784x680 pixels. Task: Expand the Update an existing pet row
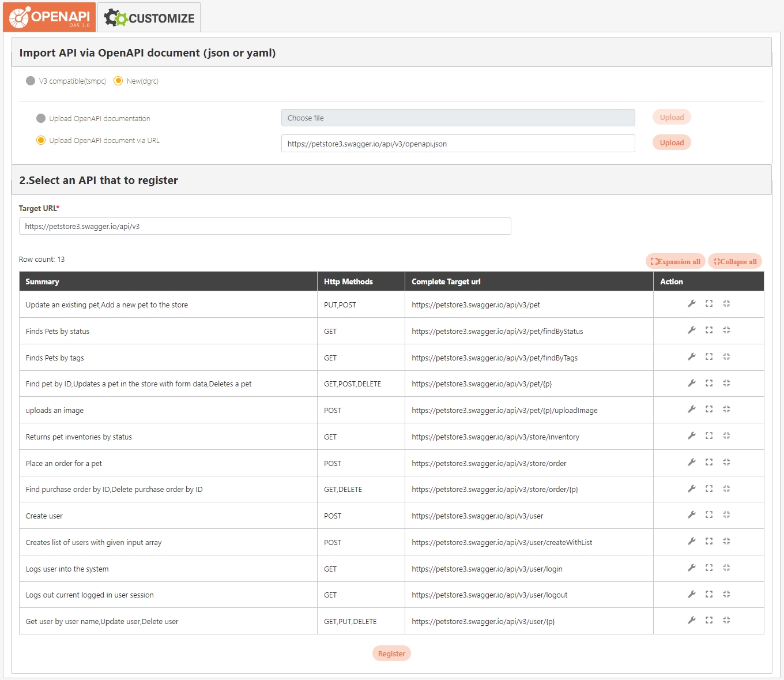point(709,303)
